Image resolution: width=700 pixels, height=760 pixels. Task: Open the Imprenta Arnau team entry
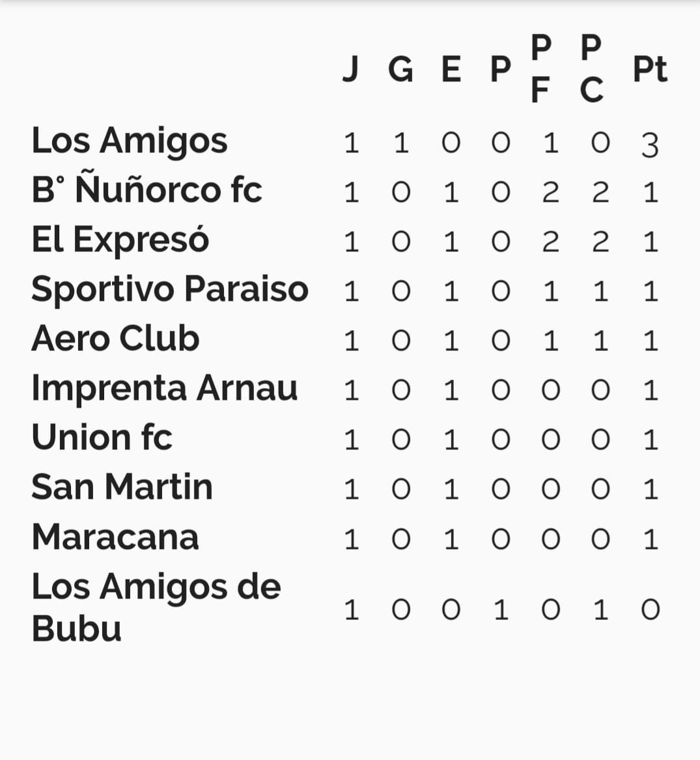pos(164,389)
